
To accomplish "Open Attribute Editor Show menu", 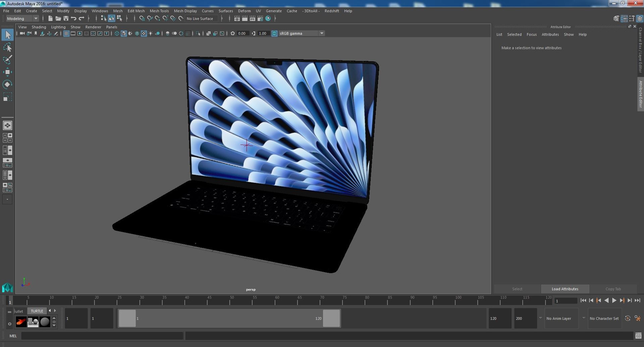I will tap(569, 35).
